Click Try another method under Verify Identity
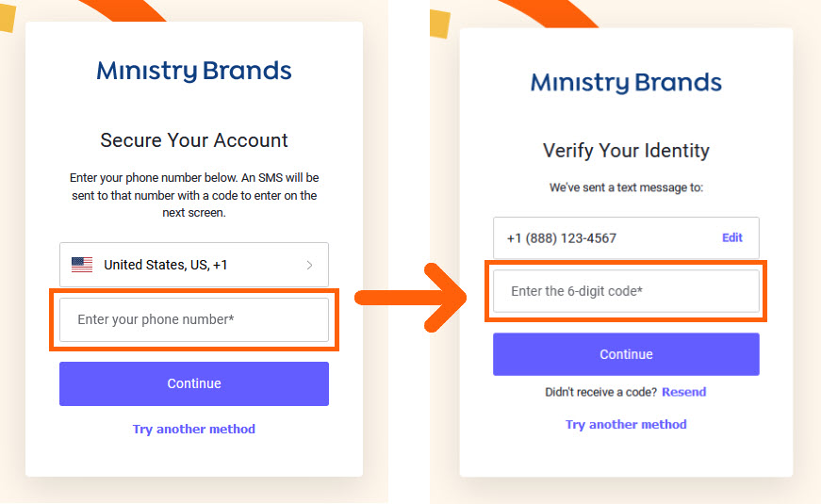821x504 pixels. coord(626,424)
